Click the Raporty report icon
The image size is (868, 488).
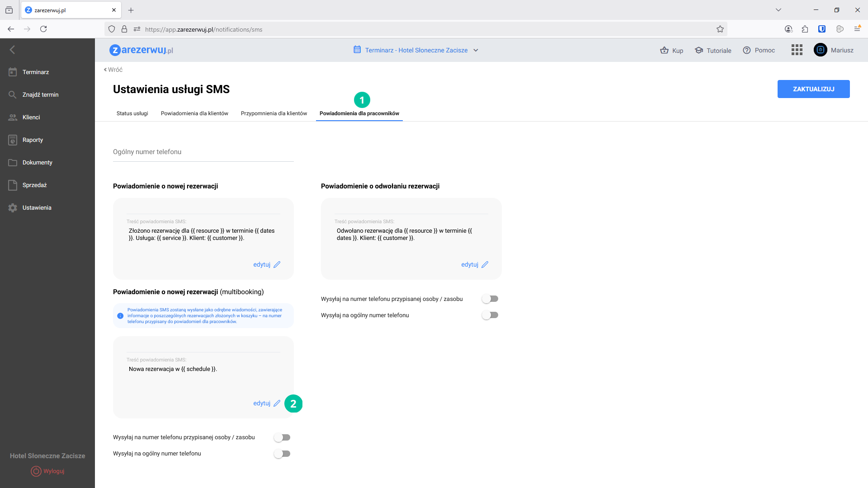coord(13,140)
